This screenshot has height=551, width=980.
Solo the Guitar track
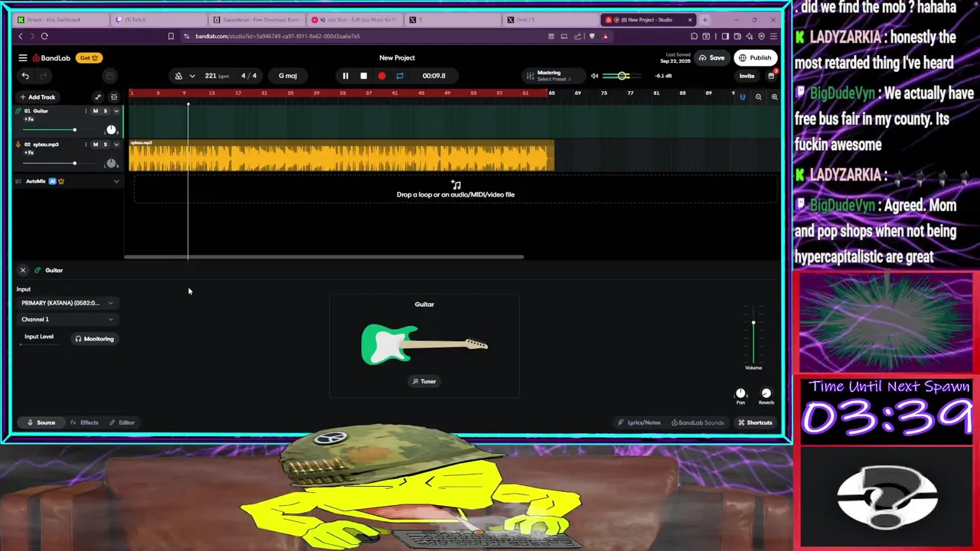106,111
